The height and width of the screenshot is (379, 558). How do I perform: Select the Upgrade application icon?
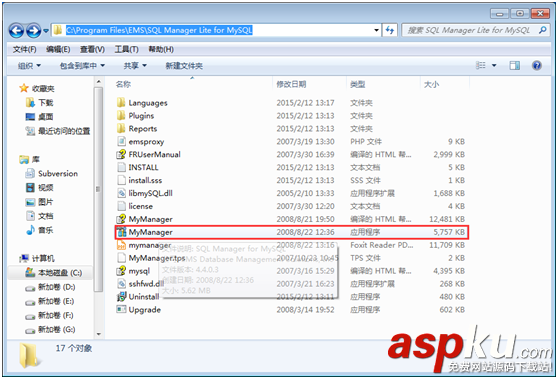[x=121, y=310]
